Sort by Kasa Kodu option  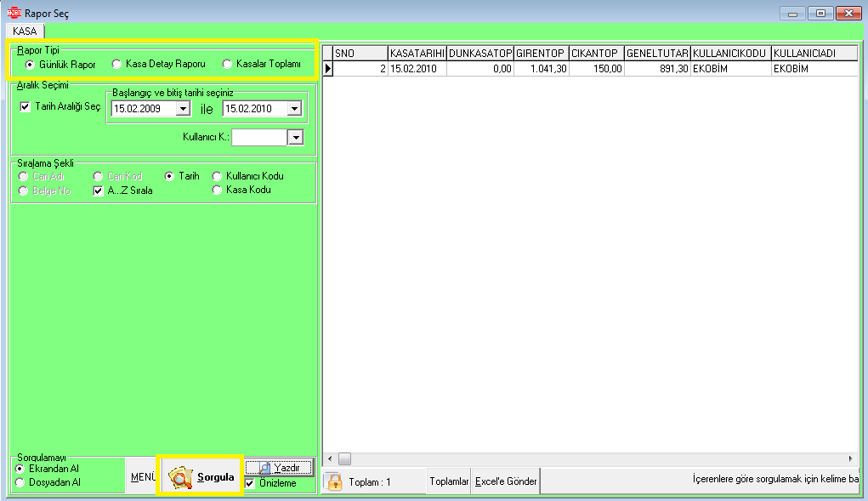(x=217, y=190)
